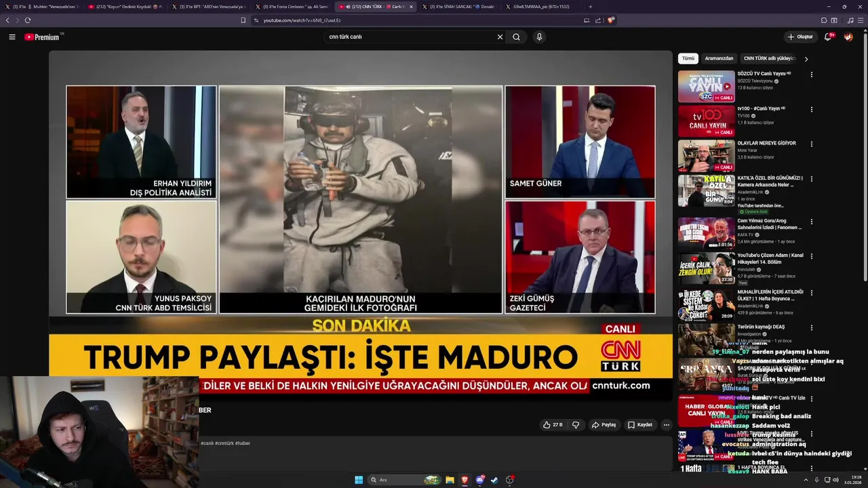This screenshot has height=488, width=868.
Task: Click the cnnturk.com ticker label
Action: (620, 386)
